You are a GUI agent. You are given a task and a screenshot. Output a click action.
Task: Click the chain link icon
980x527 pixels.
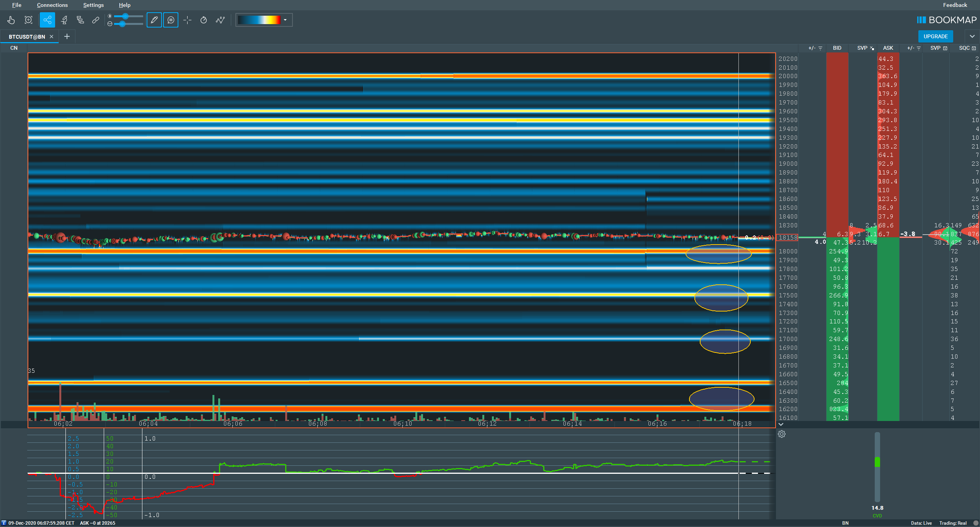pos(96,20)
